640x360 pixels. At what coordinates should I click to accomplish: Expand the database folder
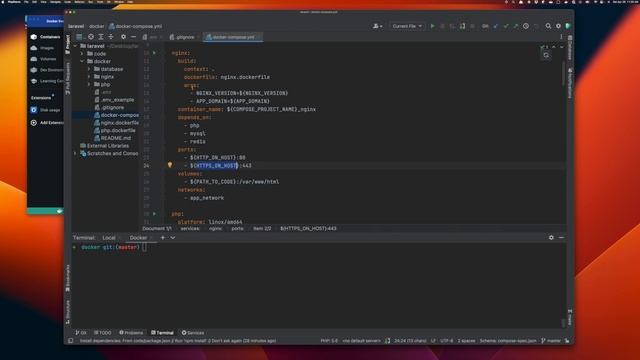tap(89, 69)
